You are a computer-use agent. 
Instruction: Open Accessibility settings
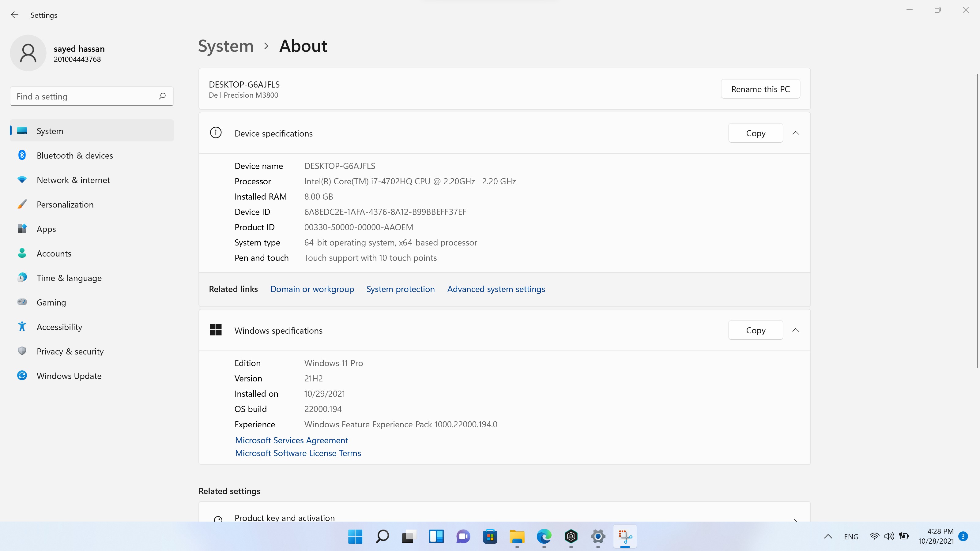92,327
